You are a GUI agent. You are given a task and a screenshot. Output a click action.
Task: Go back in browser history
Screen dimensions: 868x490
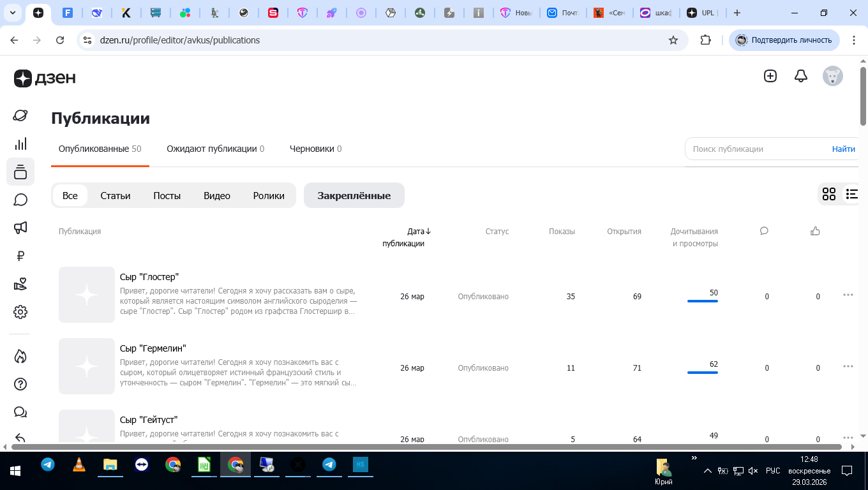click(x=15, y=40)
